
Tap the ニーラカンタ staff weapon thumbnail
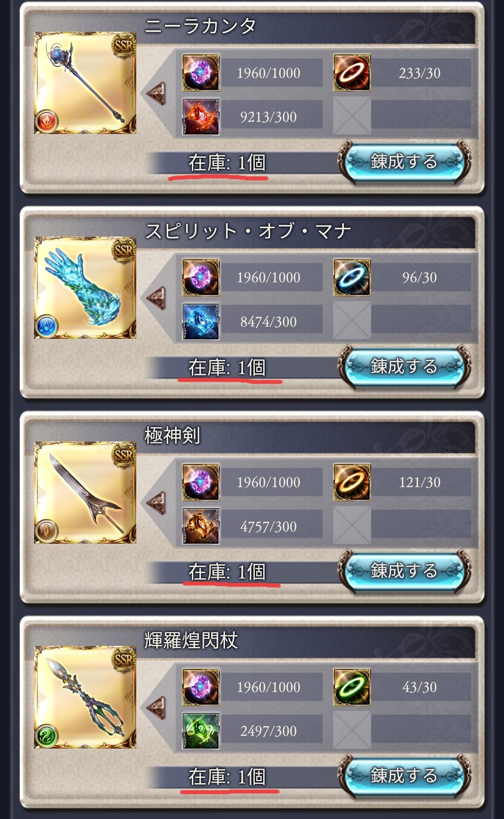pyautogui.click(x=85, y=83)
